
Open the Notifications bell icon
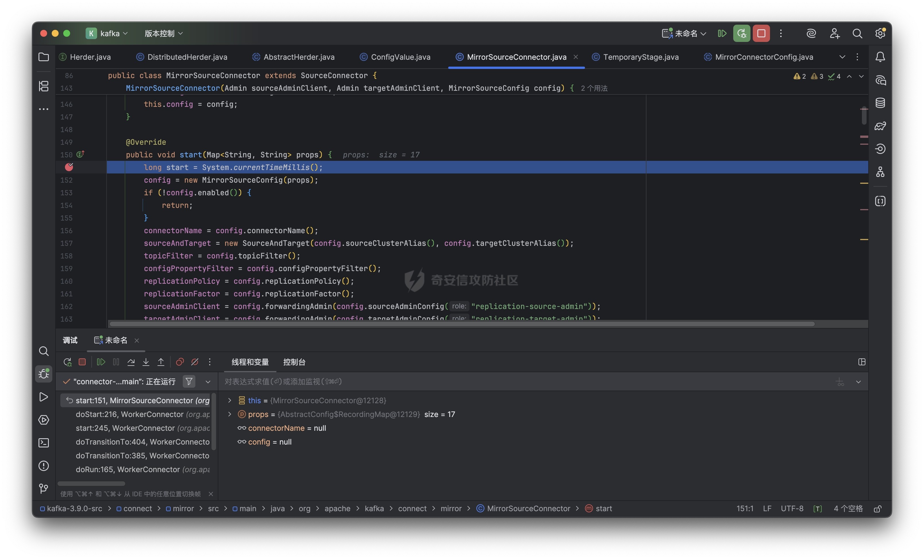coord(880,57)
